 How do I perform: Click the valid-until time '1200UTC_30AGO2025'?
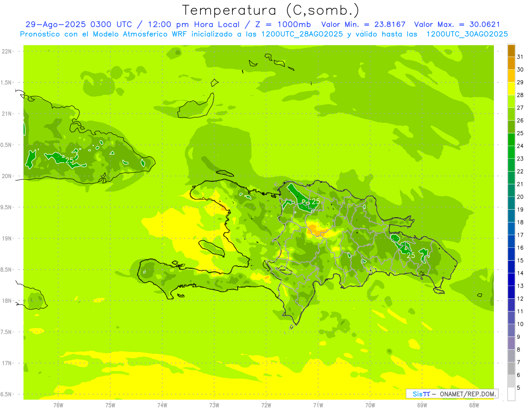tap(467, 34)
